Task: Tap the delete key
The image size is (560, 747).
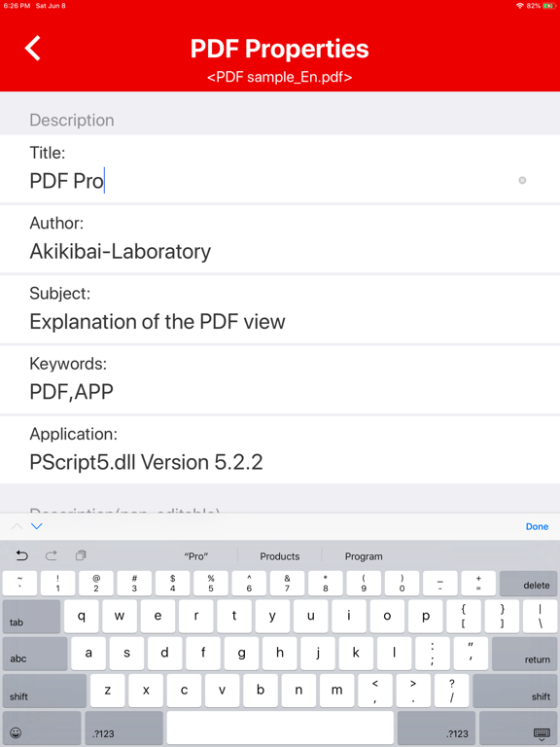Action: pos(528,584)
